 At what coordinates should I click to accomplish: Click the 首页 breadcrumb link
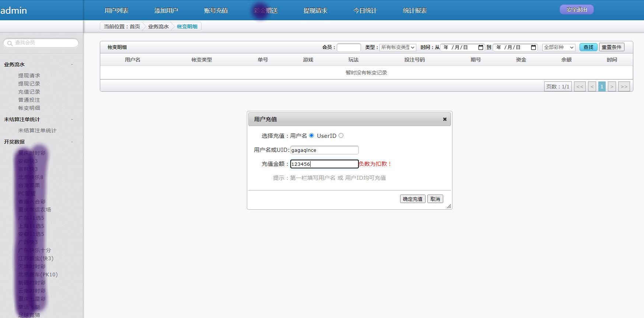[135, 27]
